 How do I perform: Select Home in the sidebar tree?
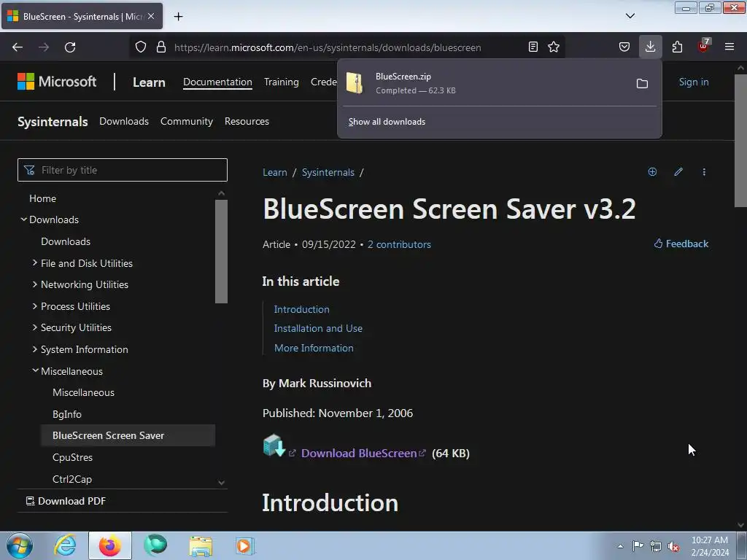(x=42, y=198)
